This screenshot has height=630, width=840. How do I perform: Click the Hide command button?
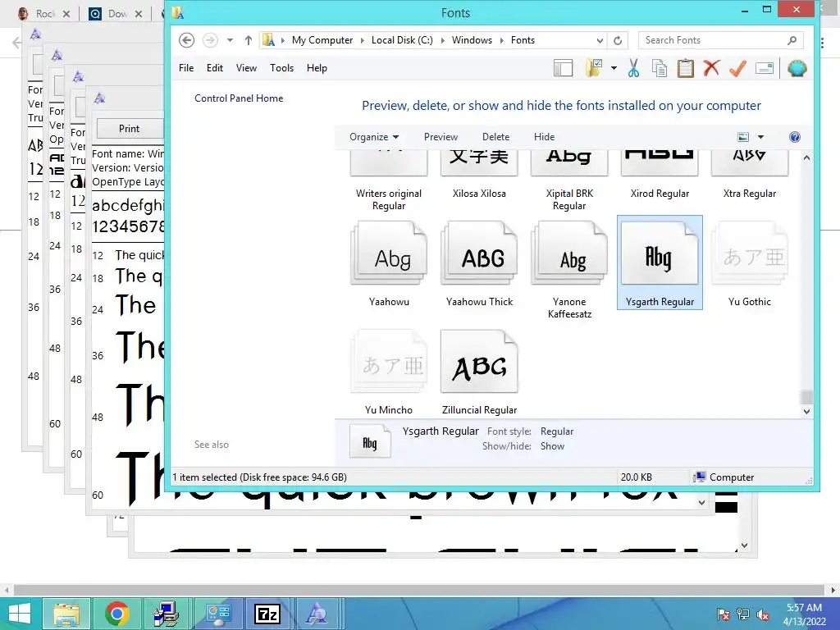pyautogui.click(x=545, y=137)
